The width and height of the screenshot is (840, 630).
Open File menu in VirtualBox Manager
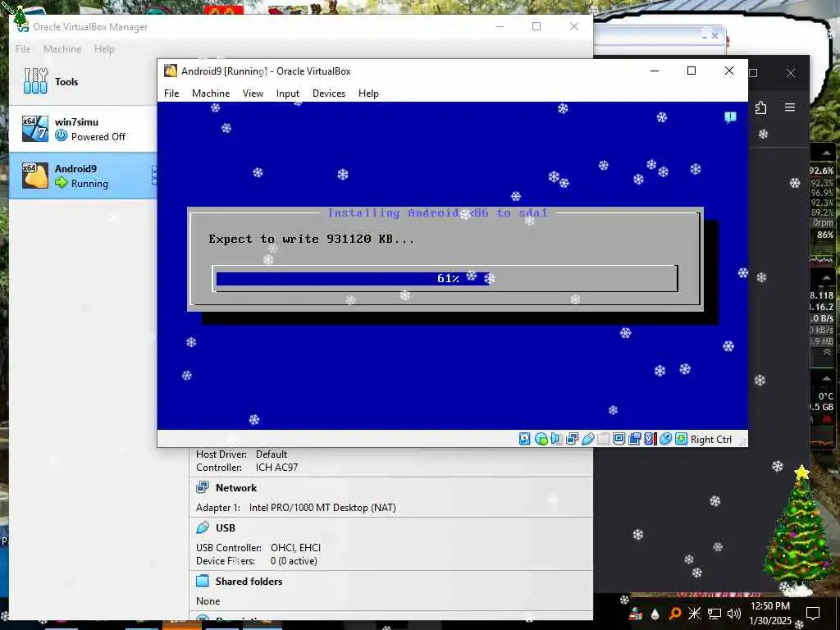(23, 48)
